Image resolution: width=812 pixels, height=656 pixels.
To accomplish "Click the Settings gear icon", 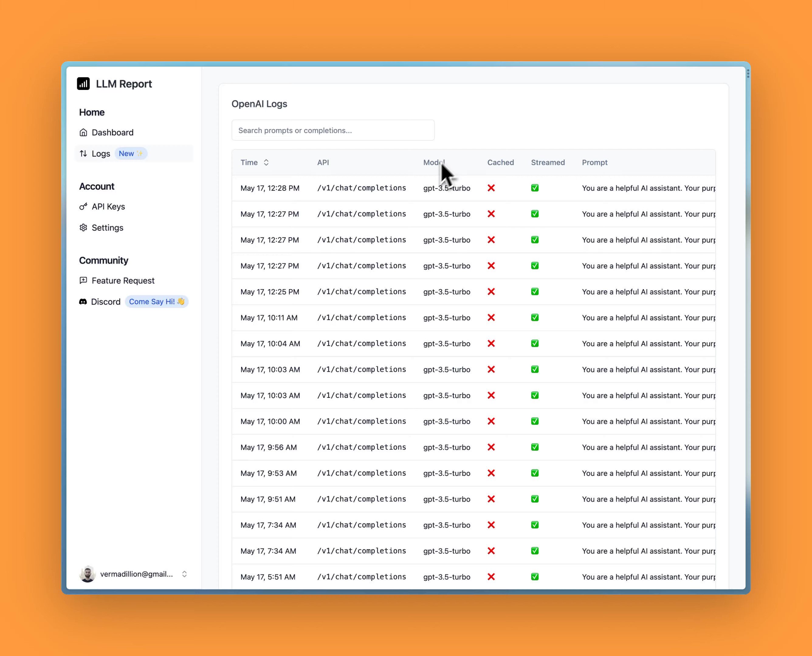I will (x=83, y=227).
